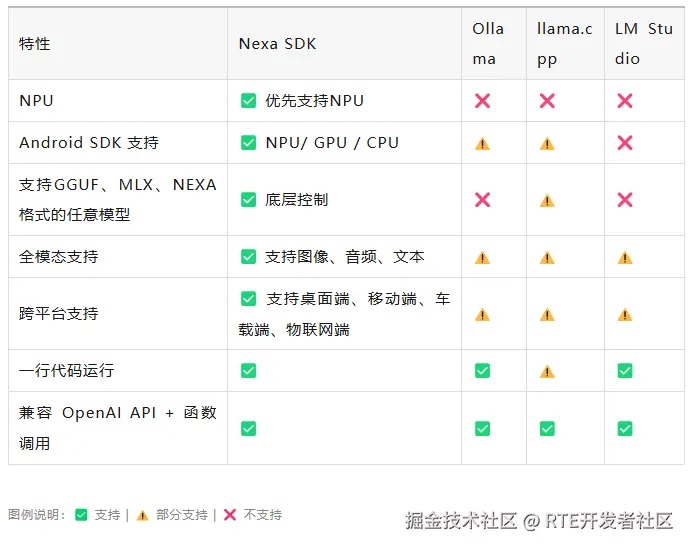
Task: Click the warning icon for llama.cpp 一行代码运行
Action: tap(547, 371)
